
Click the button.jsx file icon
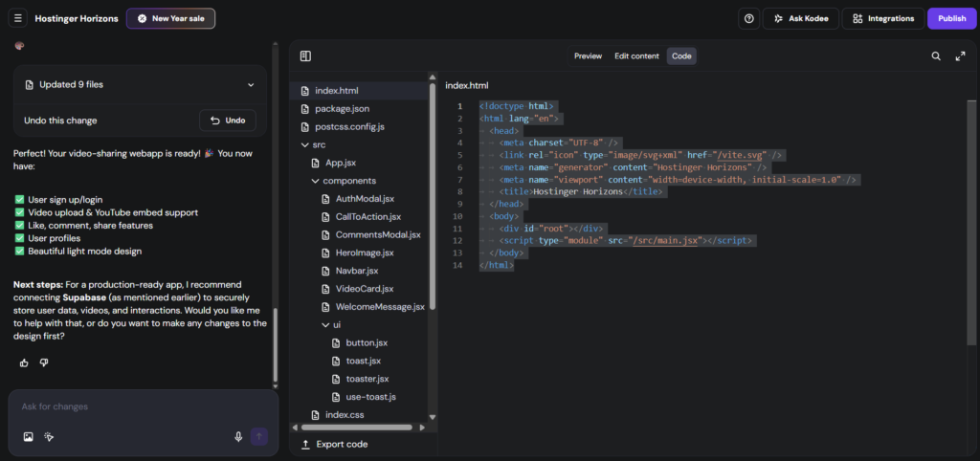pyautogui.click(x=335, y=343)
